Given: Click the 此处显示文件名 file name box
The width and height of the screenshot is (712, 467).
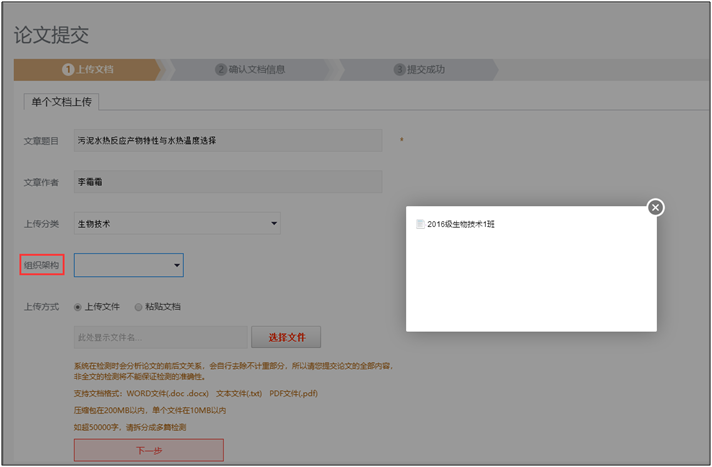Looking at the screenshot, I should pyautogui.click(x=160, y=337).
